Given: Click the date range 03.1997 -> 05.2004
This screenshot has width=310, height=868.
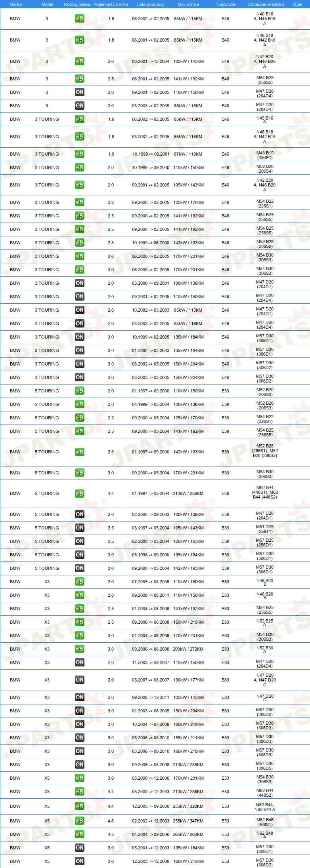Looking at the screenshot, I should click(151, 528).
